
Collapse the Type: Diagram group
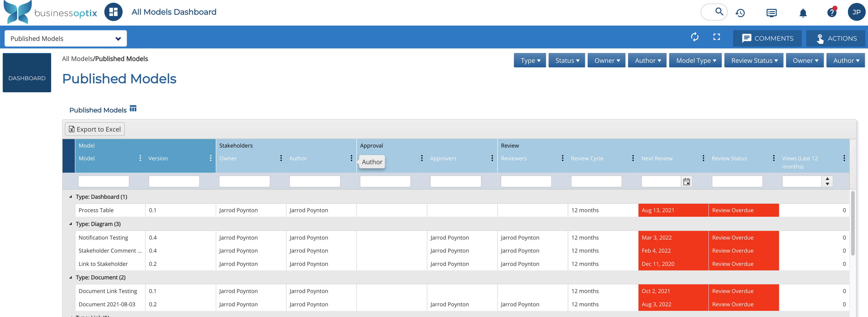(70, 224)
